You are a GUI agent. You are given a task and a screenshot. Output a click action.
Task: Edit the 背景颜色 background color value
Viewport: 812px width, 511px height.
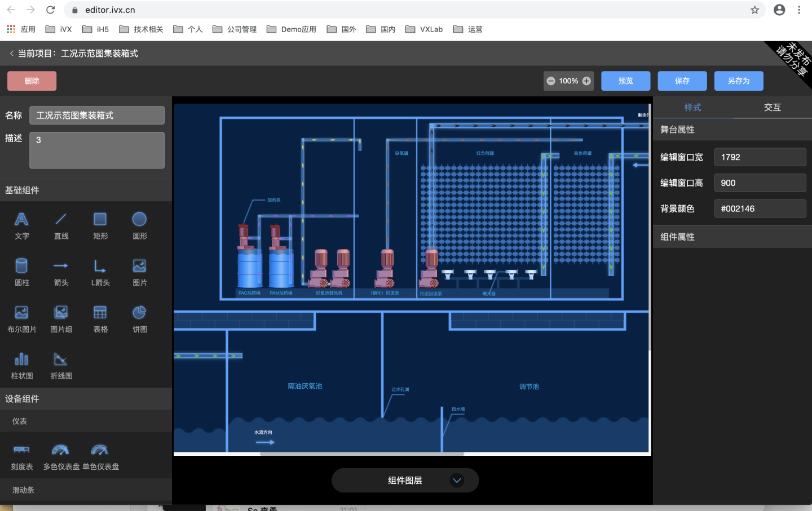point(760,208)
